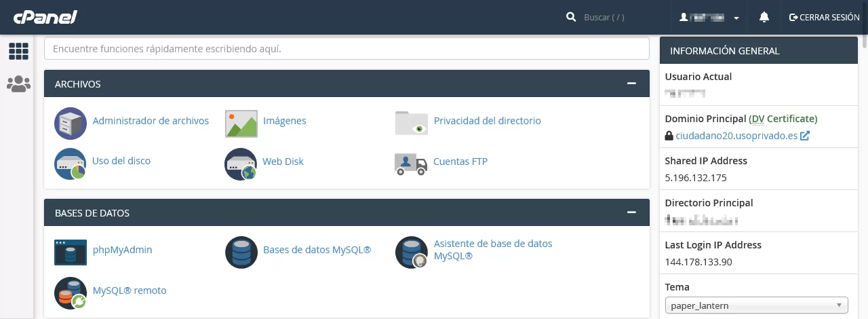
Task: Open User Manager people icon in sidebar
Action: 18,84
